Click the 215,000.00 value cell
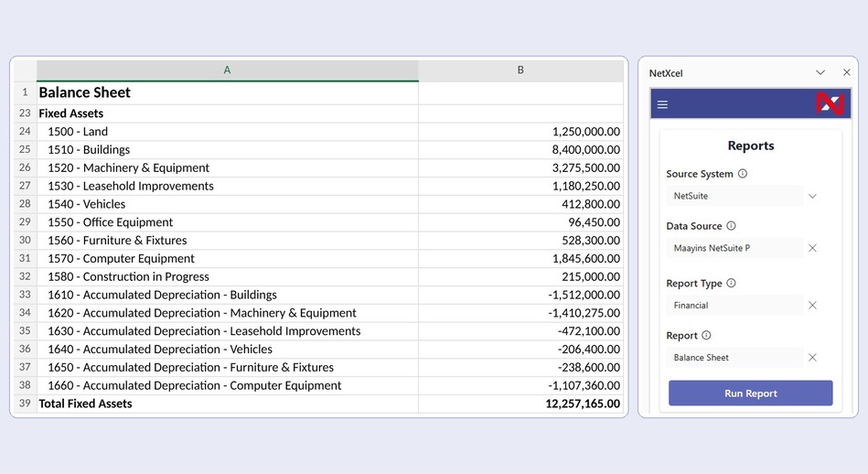This screenshot has width=868, height=474. click(x=521, y=276)
